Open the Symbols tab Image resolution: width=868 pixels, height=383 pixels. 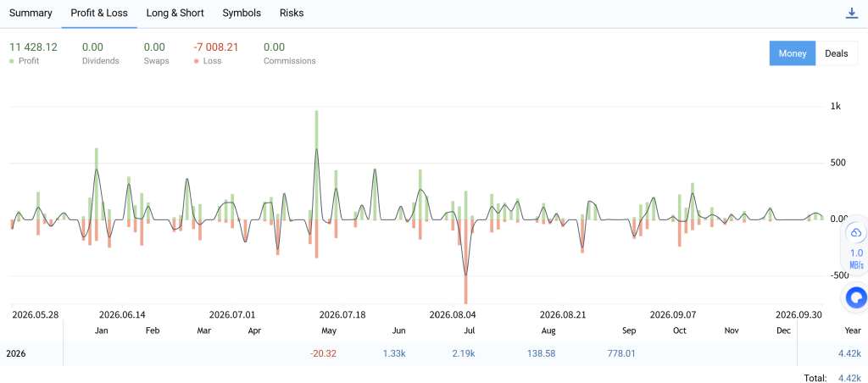(x=242, y=14)
